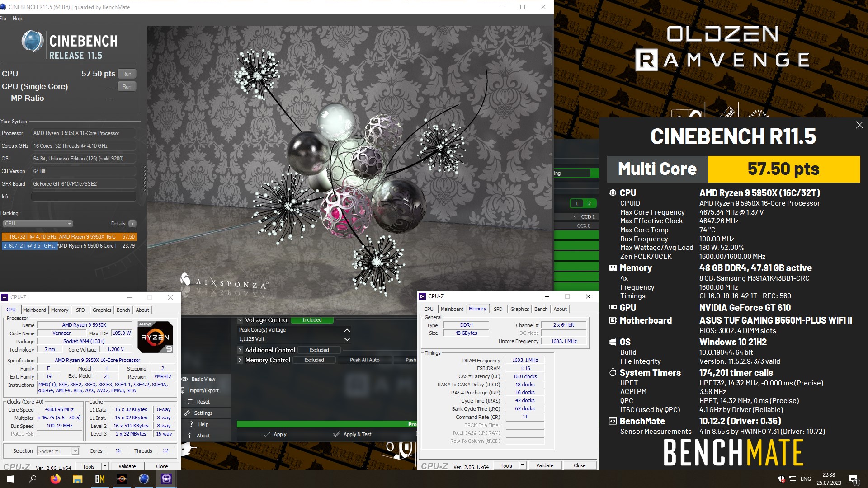Expand the Memory Control section
The image size is (868, 488).
[240, 360]
